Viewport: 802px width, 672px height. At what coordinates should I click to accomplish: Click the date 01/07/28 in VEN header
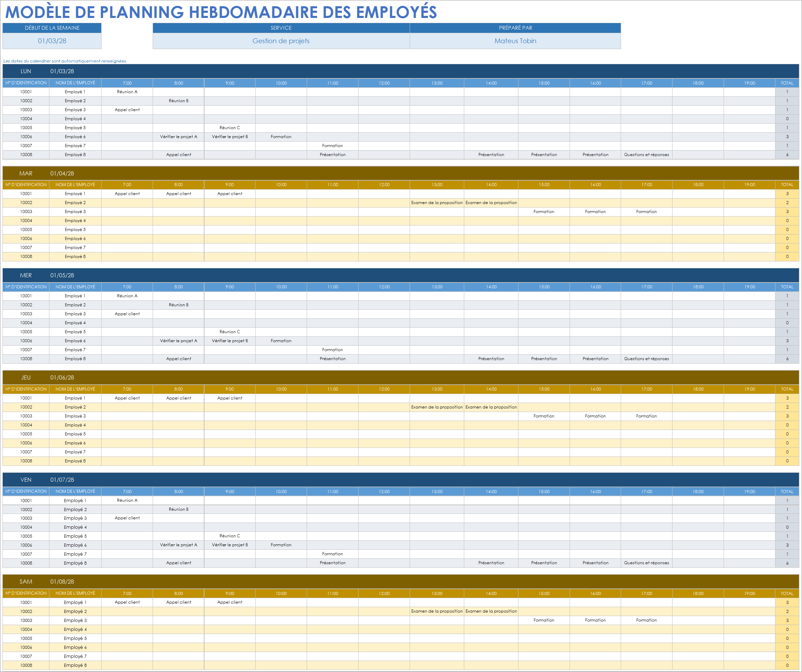point(62,480)
